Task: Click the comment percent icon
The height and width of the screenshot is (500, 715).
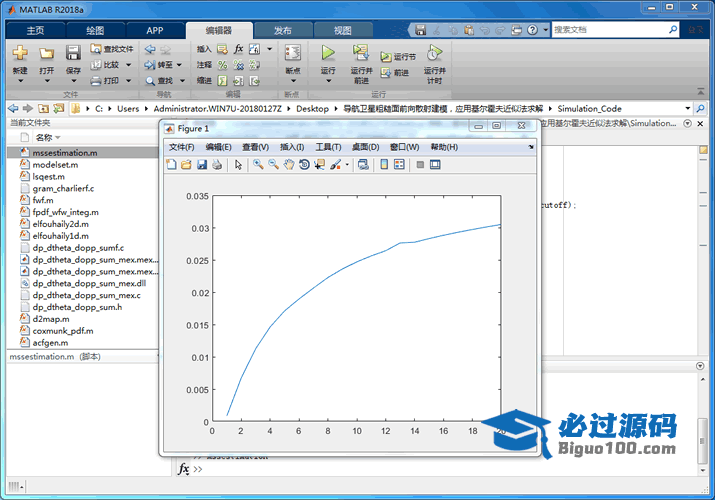Action: click(x=223, y=65)
